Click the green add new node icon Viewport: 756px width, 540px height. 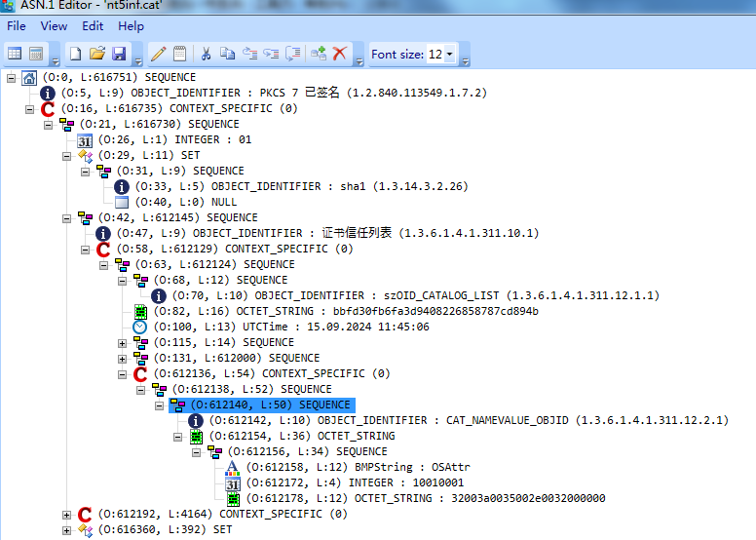tap(319, 54)
